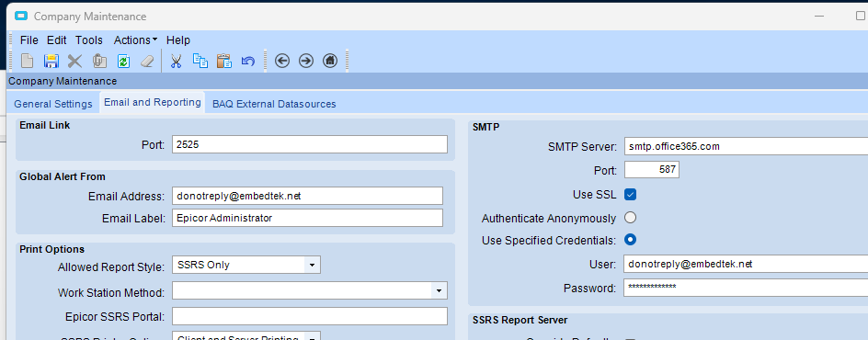Select Use Specified Credentials radio button
Screen dimensions: 868x340
[630, 240]
